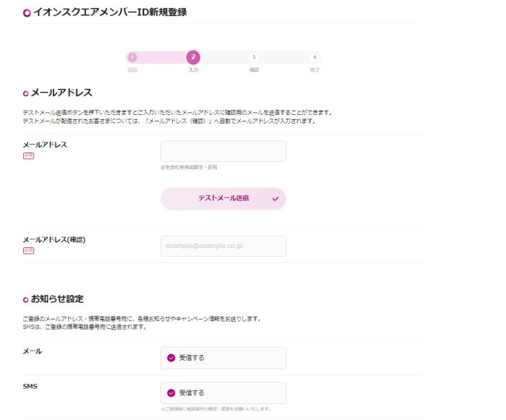Click the メールアドレス(確認) input field

(223, 246)
